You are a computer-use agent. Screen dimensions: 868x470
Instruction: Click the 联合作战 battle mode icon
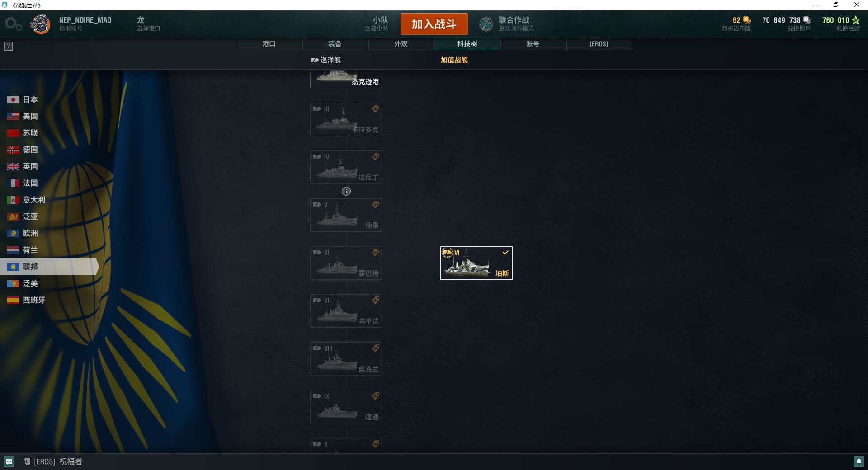click(486, 24)
